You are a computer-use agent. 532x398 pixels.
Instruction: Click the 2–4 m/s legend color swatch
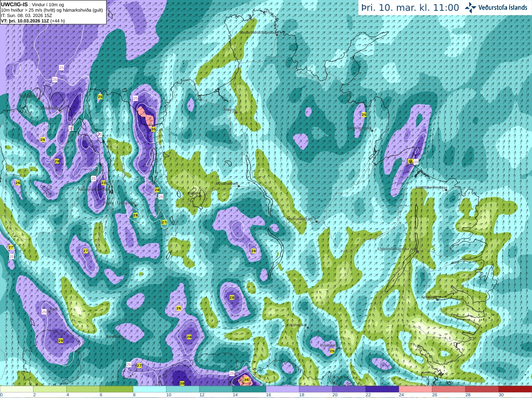(x=50, y=389)
